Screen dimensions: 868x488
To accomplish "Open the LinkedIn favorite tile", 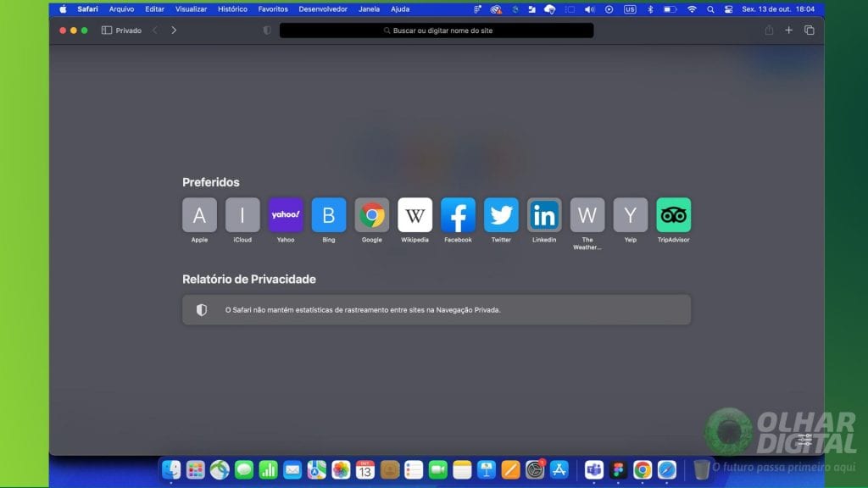I will [544, 214].
